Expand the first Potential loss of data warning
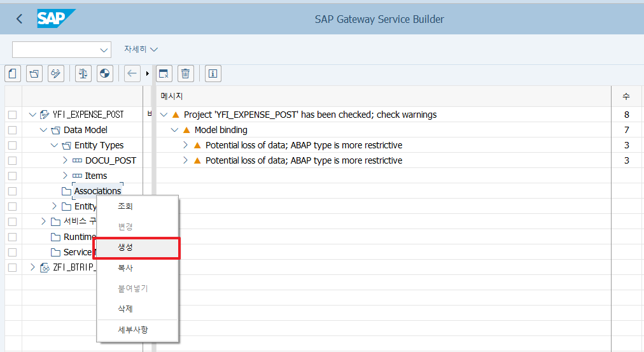 (185, 145)
